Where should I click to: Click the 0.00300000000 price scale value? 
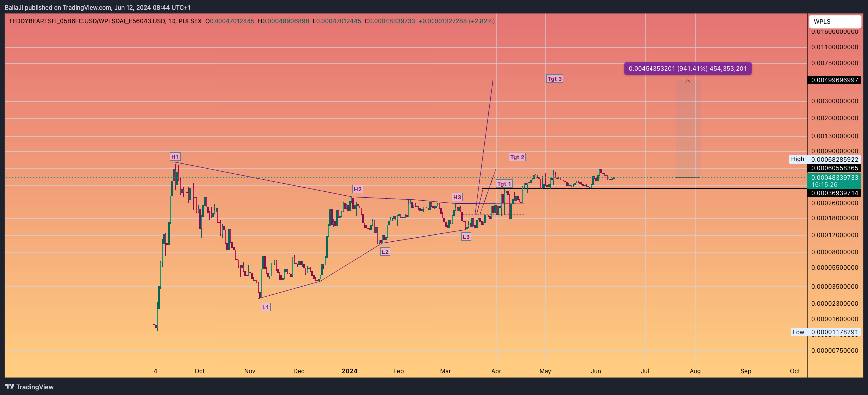pos(835,101)
